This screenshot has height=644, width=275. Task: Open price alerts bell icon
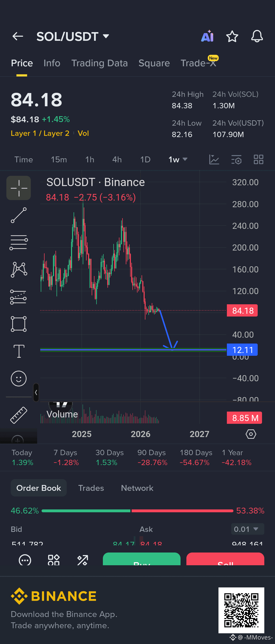[257, 36]
